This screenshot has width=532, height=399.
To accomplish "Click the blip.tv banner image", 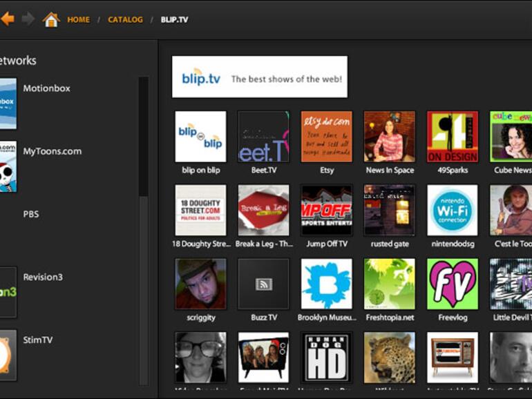I will pos(260,77).
